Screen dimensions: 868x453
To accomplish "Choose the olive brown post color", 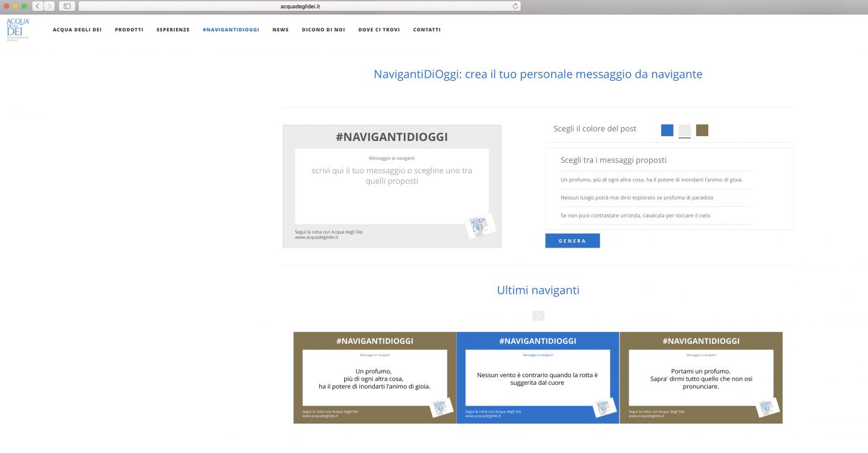I will click(702, 130).
